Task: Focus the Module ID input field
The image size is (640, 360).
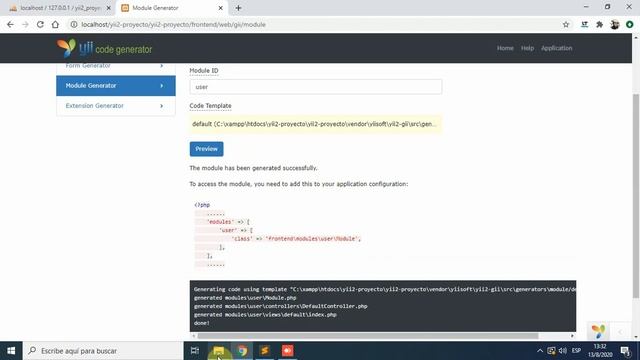Action: (x=316, y=87)
